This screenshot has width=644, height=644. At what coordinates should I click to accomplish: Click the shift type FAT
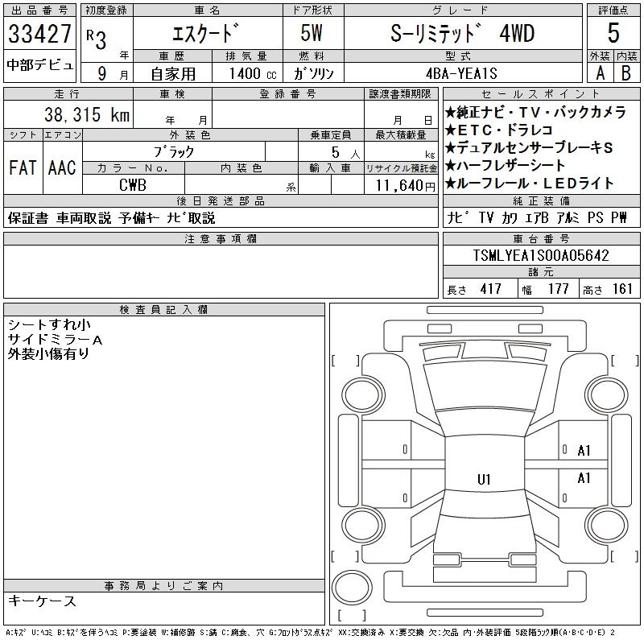click(23, 167)
